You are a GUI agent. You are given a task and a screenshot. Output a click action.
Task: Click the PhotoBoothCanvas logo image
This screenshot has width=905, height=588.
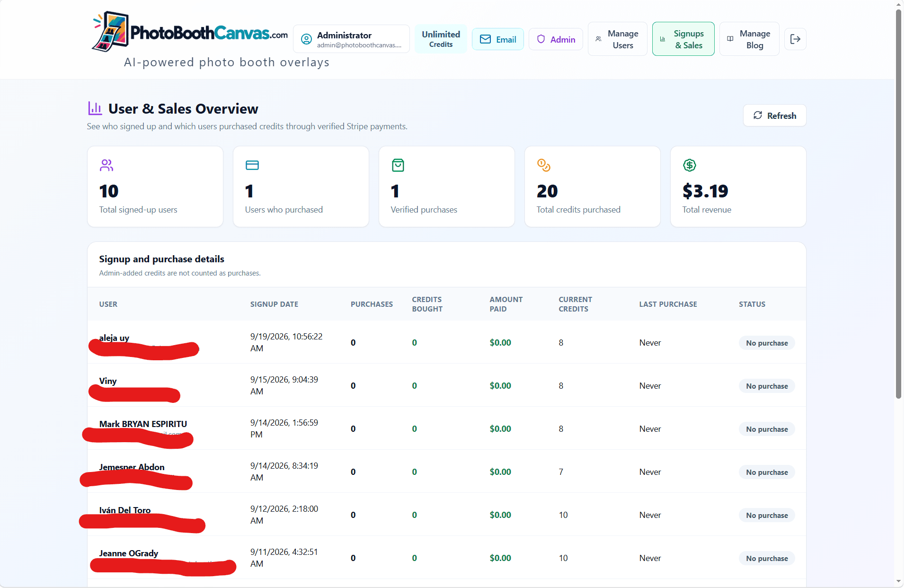[x=190, y=32]
